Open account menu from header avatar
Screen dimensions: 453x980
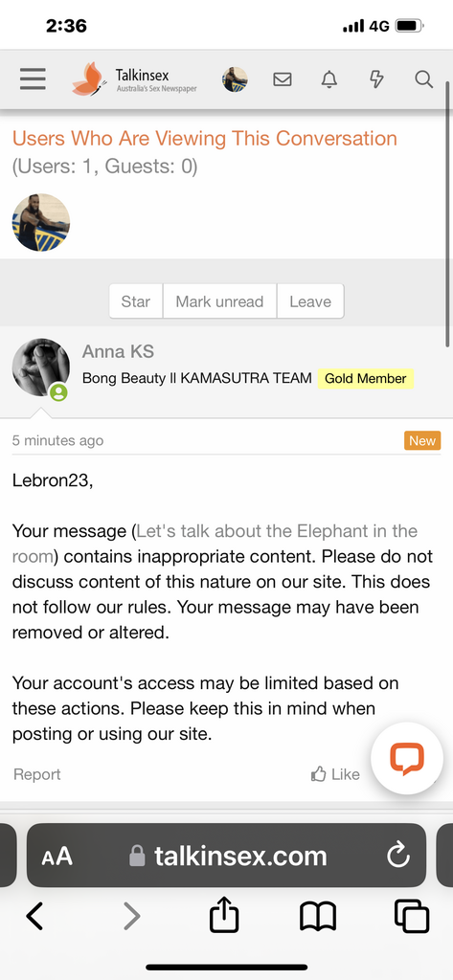click(235, 79)
